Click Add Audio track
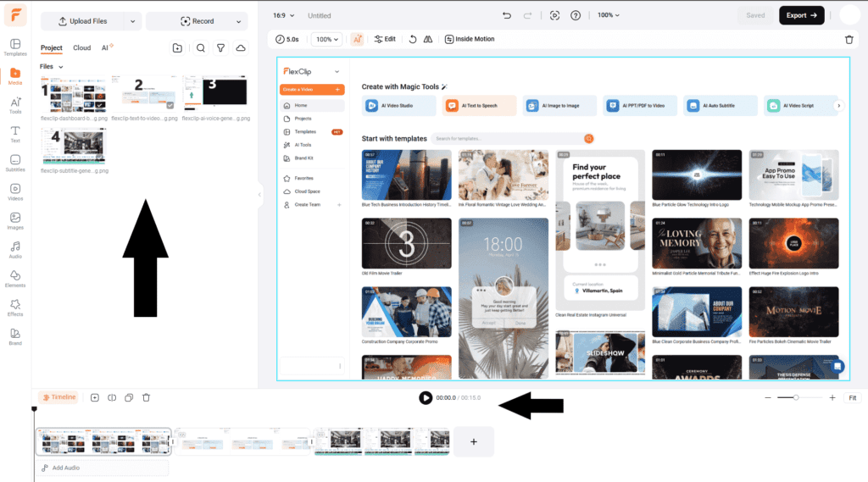Image resolution: width=868 pixels, height=482 pixels. [x=103, y=468]
